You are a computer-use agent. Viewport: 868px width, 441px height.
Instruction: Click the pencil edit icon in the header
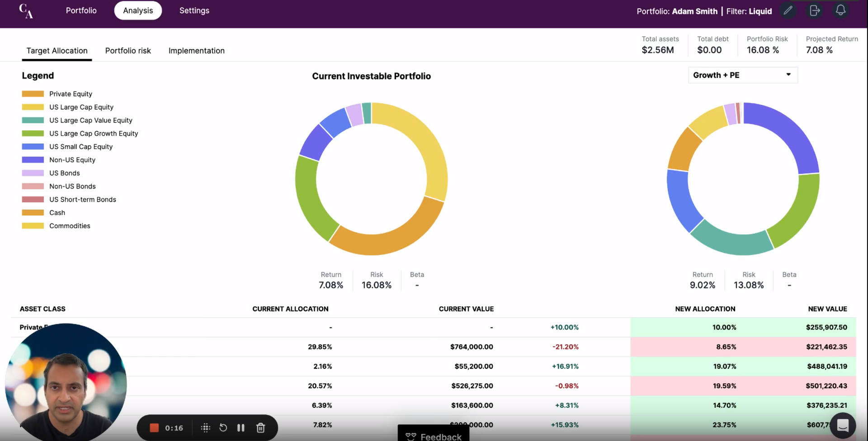pyautogui.click(x=788, y=10)
